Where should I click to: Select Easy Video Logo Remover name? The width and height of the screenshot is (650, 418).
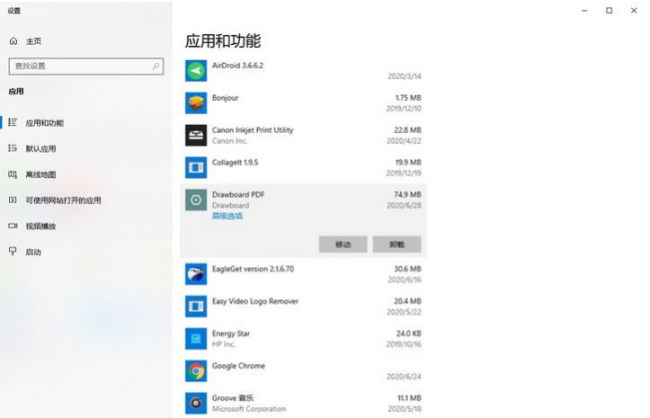255,301
